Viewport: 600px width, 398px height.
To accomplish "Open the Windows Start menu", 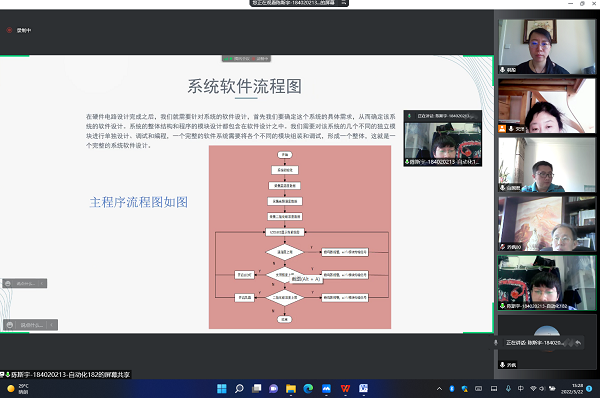I will pyautogui.click(x=222, y=389).
